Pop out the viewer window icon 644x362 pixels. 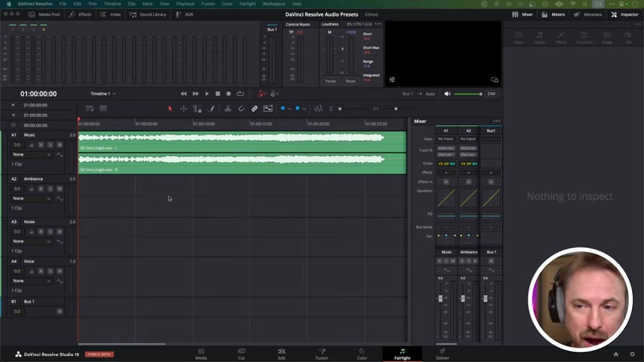tap(495, 80)
